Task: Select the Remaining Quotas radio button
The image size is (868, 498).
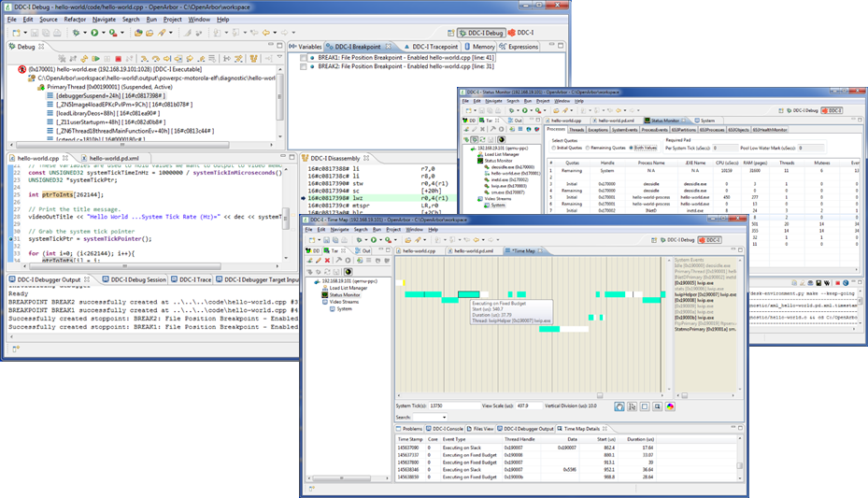Action: (x=588, y=148)
